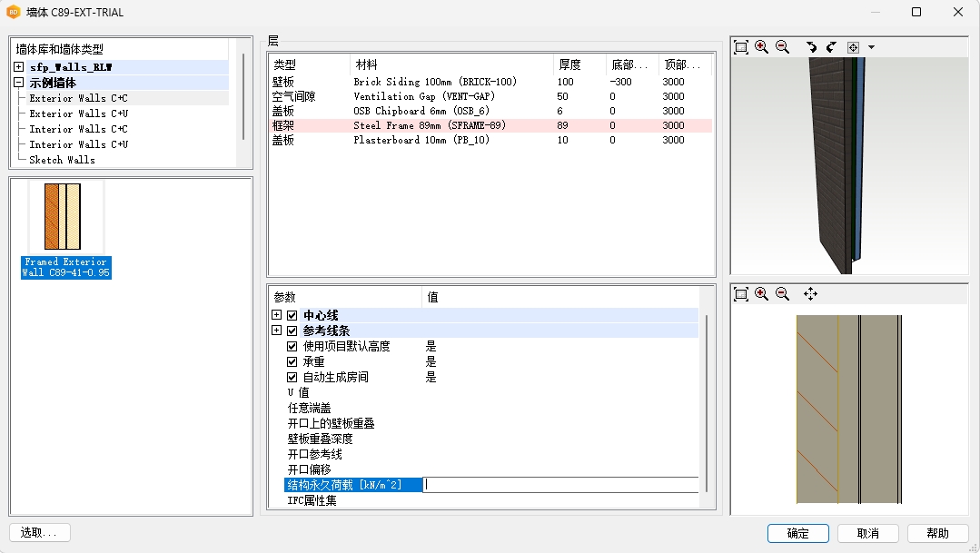
Task: Click the 确定 button
Action: click(798, 533)
